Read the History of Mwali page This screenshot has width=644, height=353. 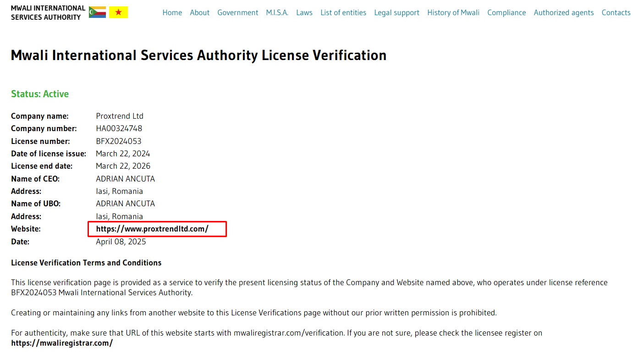pos(453,13)
